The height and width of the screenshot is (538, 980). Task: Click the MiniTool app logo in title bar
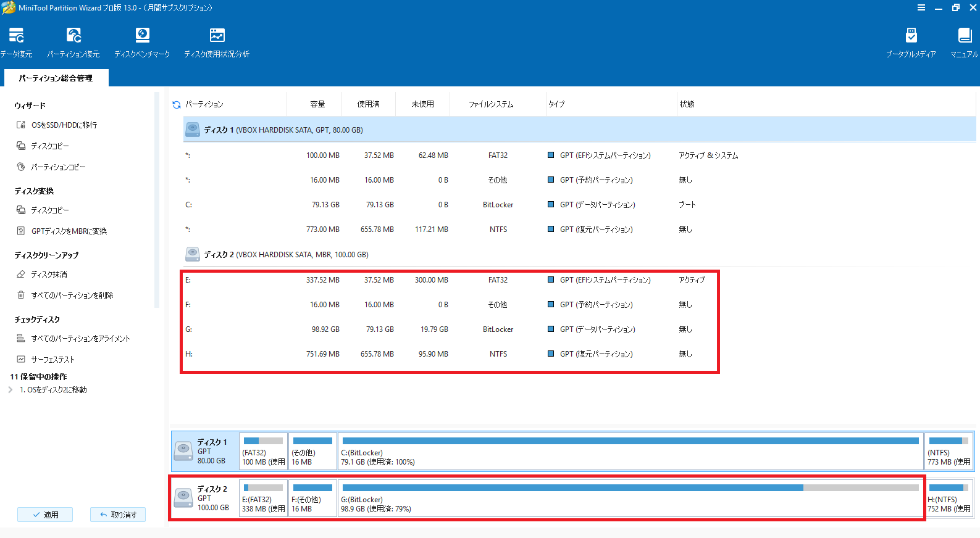pos(9,7)
